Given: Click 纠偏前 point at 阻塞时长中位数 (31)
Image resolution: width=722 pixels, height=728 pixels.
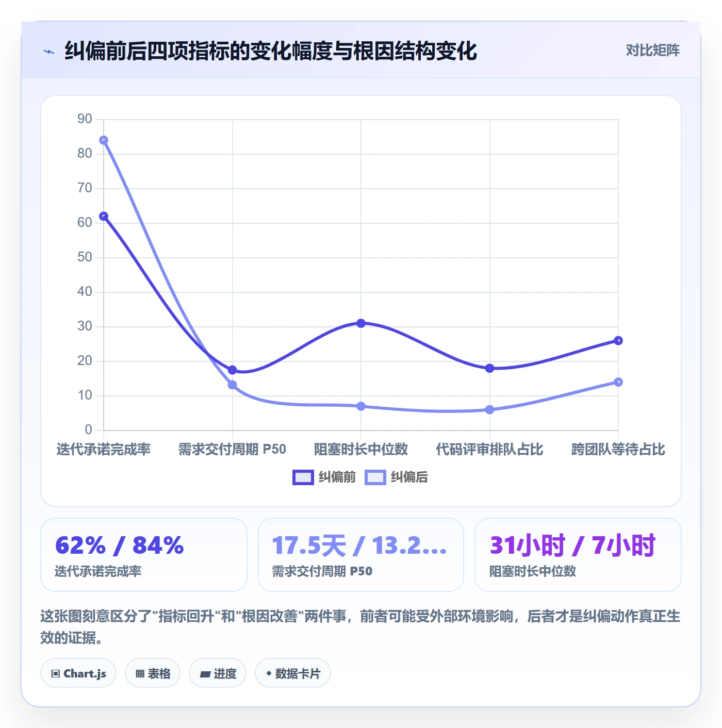Looking at the screenshot, I should 361,323.
